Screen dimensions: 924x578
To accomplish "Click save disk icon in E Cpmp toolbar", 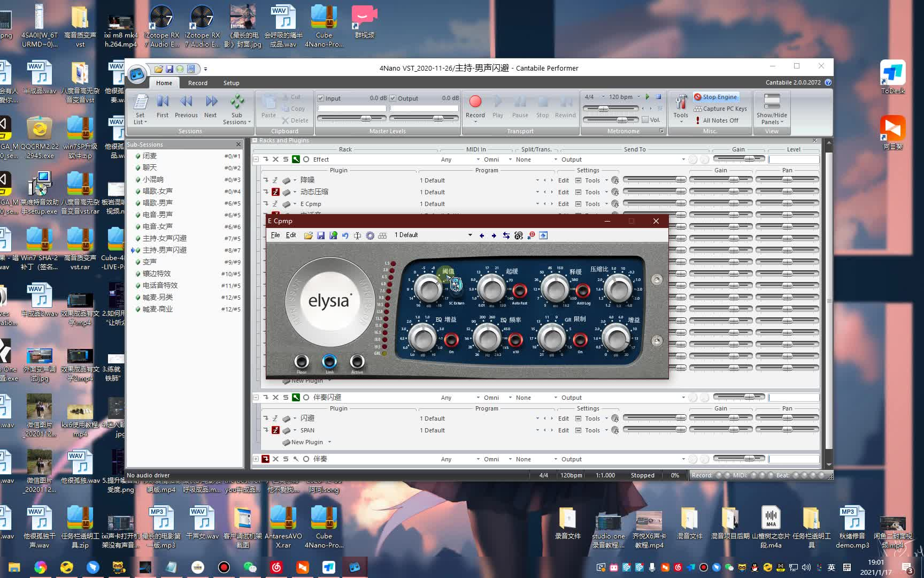I will pos(321,235).
